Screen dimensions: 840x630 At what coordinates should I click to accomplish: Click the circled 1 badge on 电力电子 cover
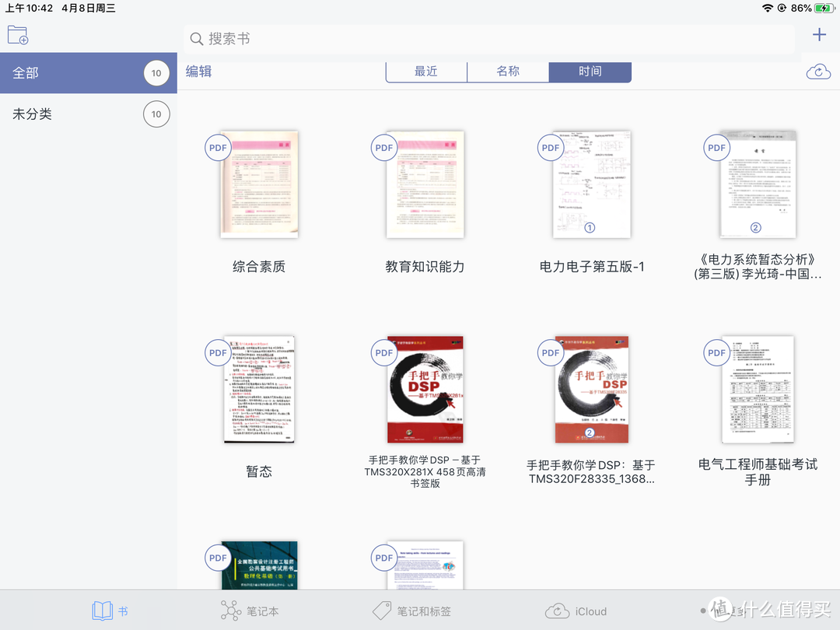tap(590, 228)
